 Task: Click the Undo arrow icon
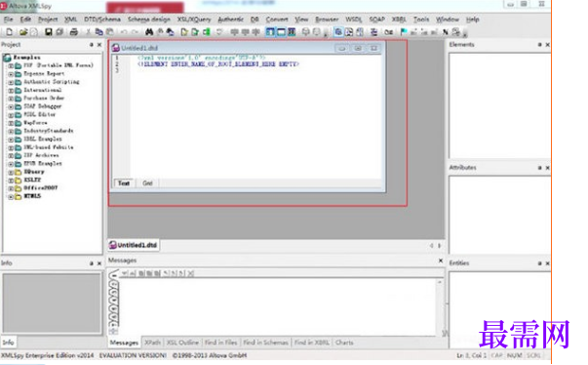[x=124, y=32]
